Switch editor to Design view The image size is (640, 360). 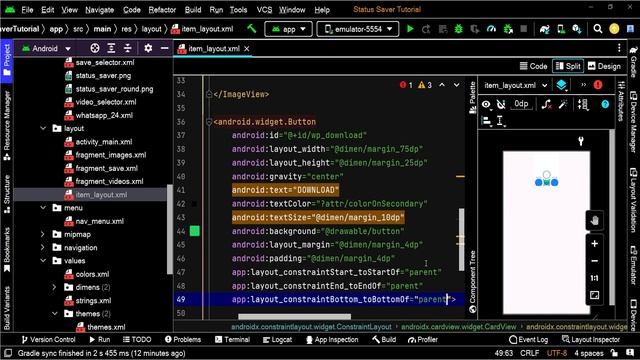(604, 66)
